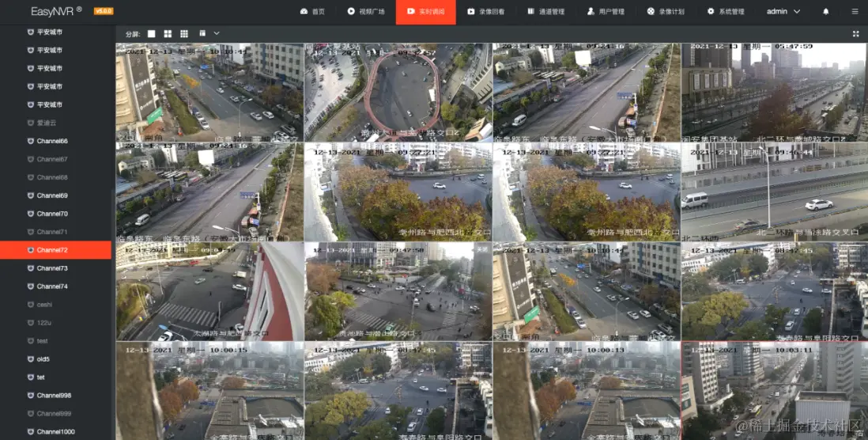This screenshot has height=440, width=868.
Task: Click camera icon beside ceshi
Action: (x=31, y=304)
